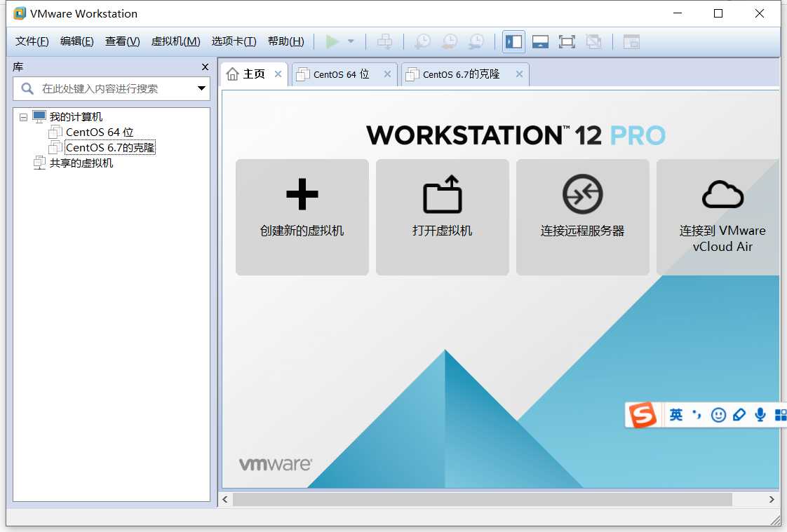Open the 查看(V) menu
Viewport: 787px width, 532px height.
tap(123, 41)
